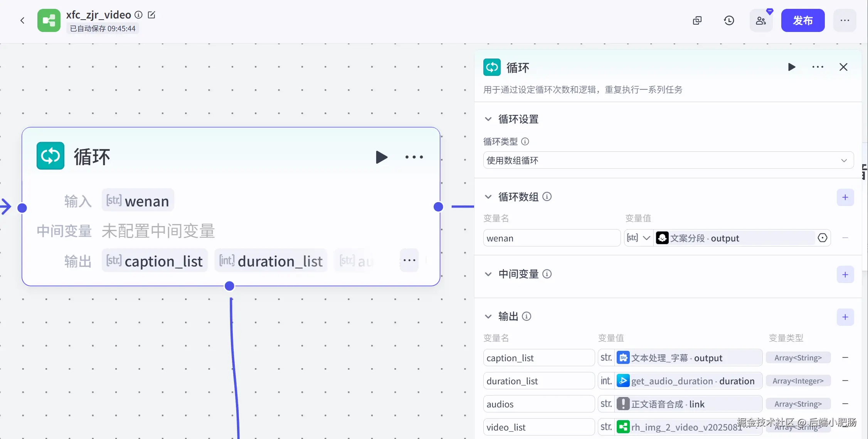The image size is (868, 439).
Task: Open the duplicate workflow icon
Action: 697,20
